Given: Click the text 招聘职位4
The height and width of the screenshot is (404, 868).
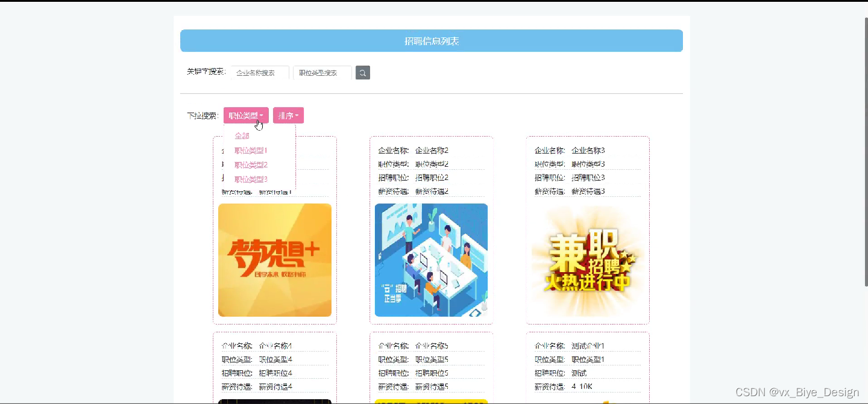Looking at the screenshot, I should [275, 373].
